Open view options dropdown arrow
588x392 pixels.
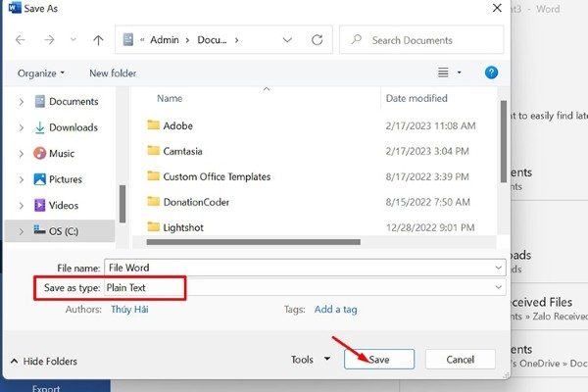pyautogui.click(x=459, y=73)
